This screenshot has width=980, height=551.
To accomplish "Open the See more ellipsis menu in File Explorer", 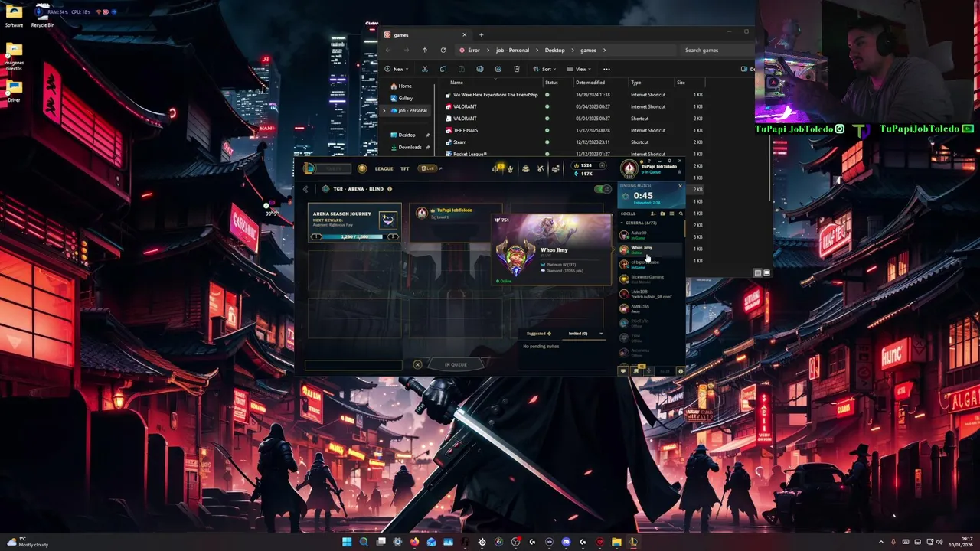I will pyautogui.click(x=606, y=69).
